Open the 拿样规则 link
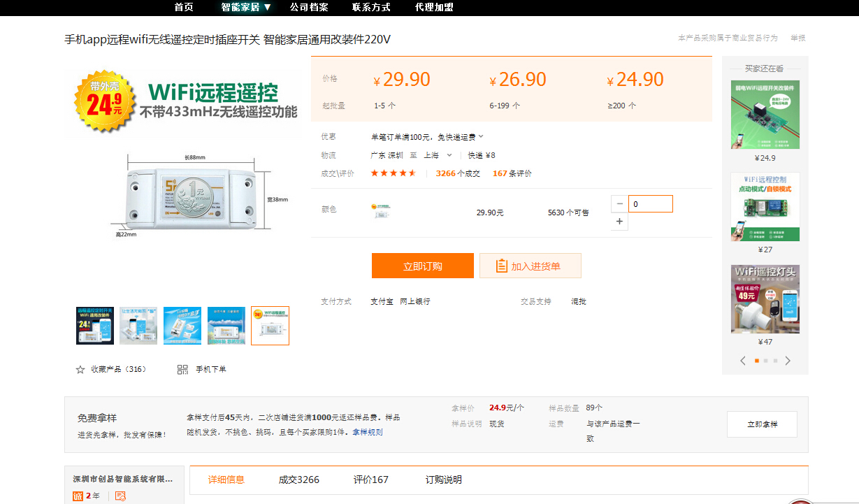859x504 pixels. [367, 432]
